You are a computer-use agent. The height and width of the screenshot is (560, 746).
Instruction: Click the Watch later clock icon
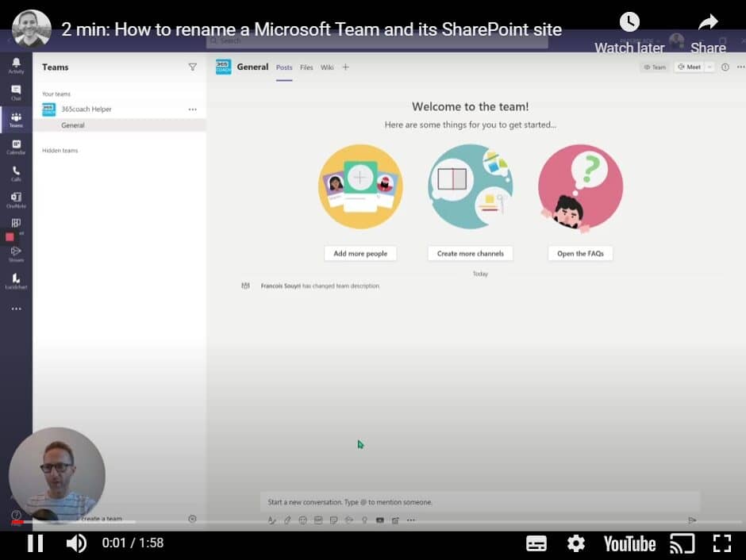629,22
